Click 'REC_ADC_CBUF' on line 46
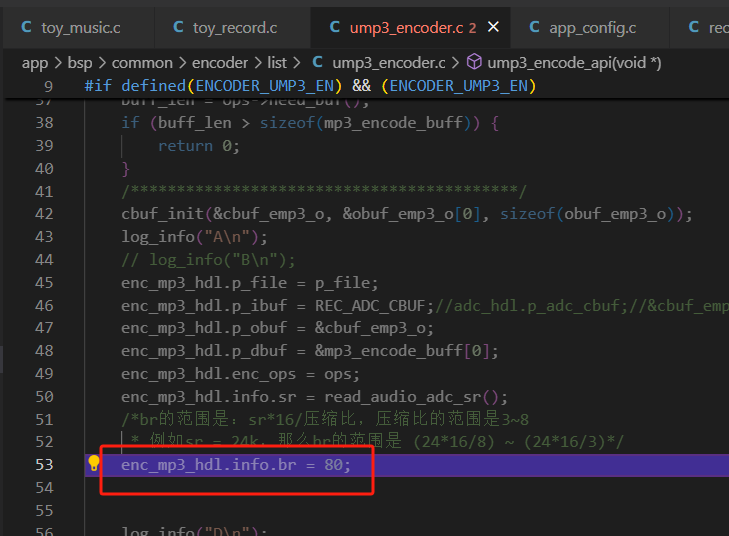Screen dimensions: 729x536 pos(370,306)
